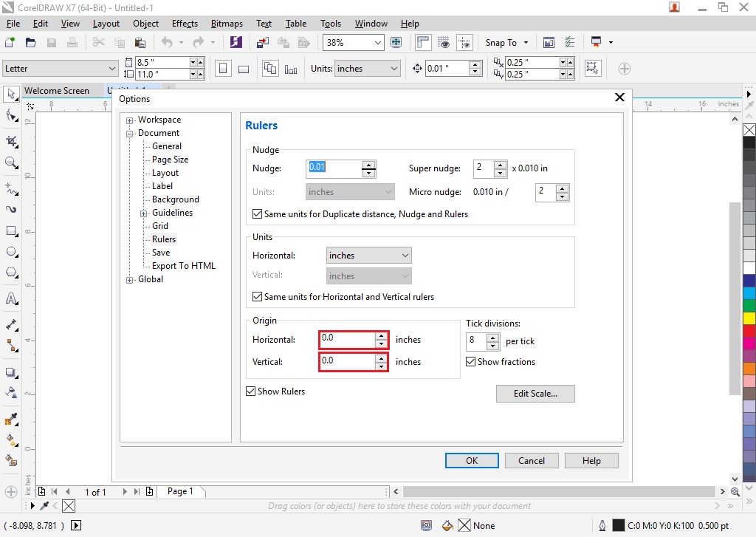Pick red swatch from color palette
Screen dimensions: 756x537
tap(749, 330)
